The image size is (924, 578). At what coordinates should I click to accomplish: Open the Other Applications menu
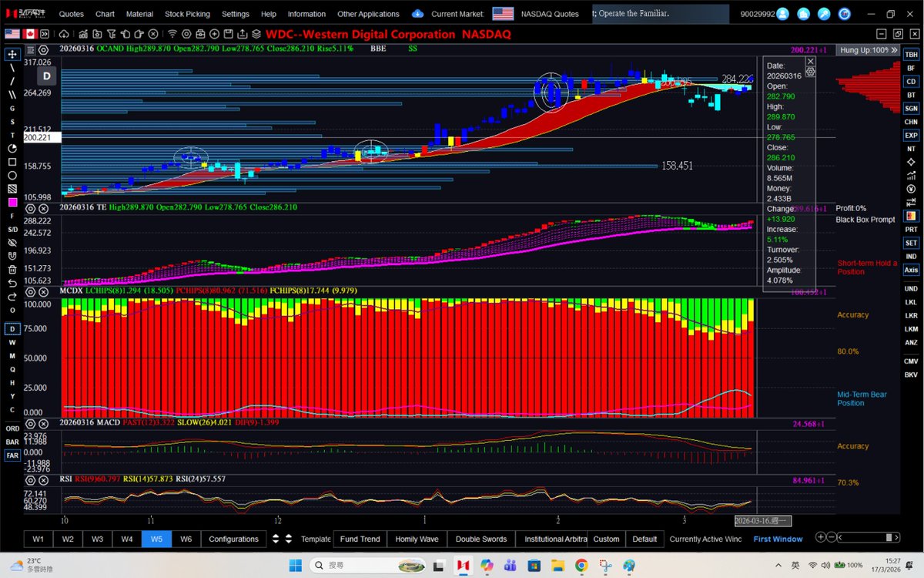(x=368, y=14)
